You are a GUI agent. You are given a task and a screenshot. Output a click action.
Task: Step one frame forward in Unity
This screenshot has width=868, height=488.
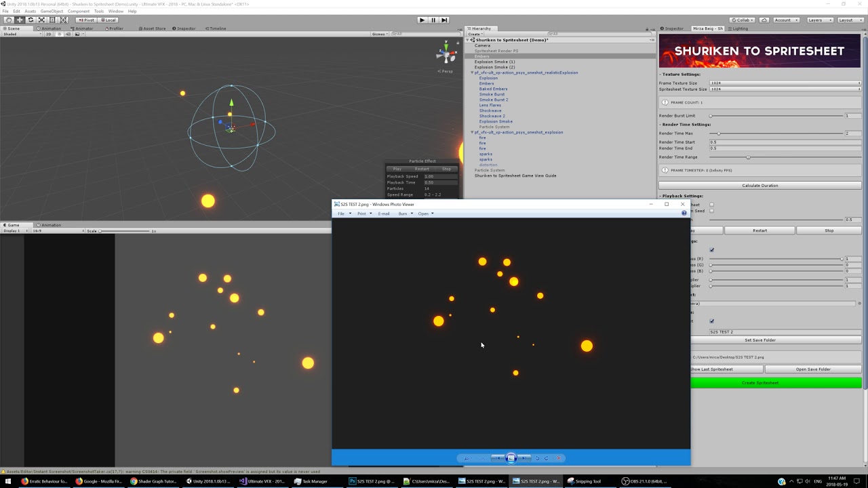[x=444, y=20]
